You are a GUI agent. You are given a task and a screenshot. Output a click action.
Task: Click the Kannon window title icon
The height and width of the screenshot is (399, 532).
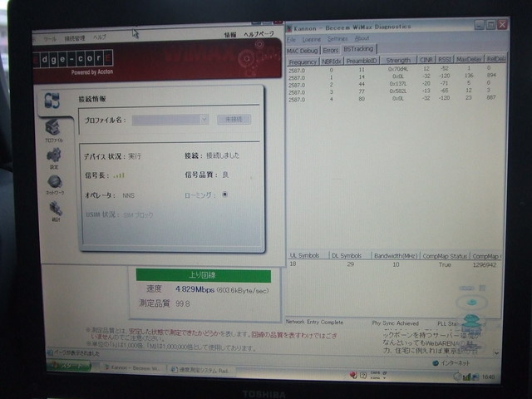click(289, 28)
